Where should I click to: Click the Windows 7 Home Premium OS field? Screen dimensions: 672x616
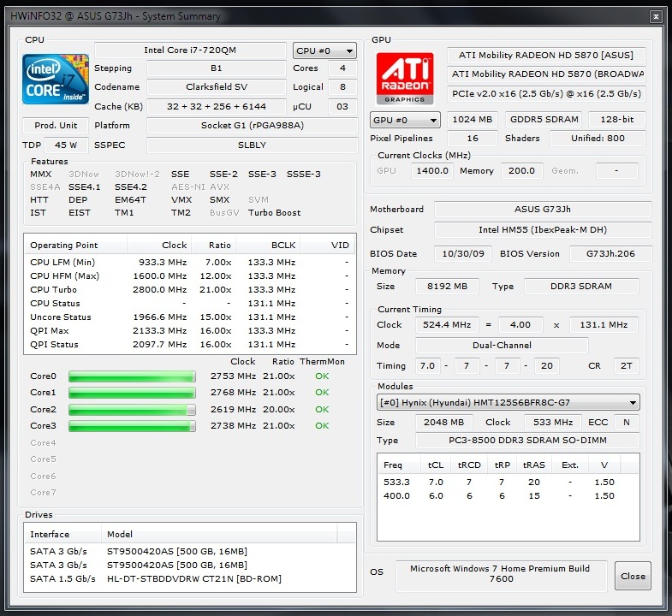point(501,574)
